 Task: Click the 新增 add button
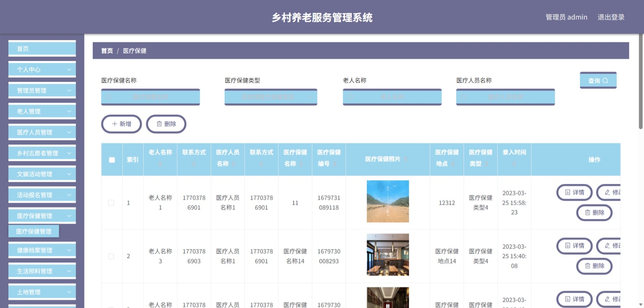click(121, 124)
